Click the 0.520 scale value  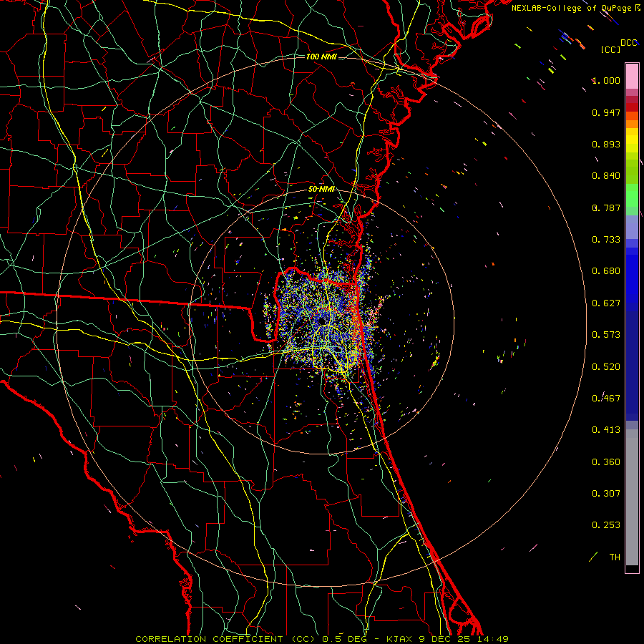(x=606, y=367)
